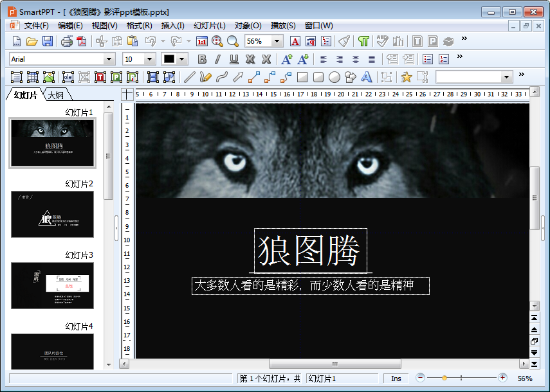
Task: Open the 幻灯片(L) menu
Action: (210, 26)
